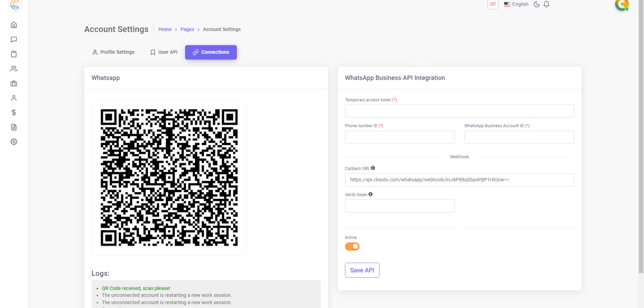Click 'WhatsApp Business API Integration' heading
Viewport: 644px width, 308px height.
click(x=395, y=78)
